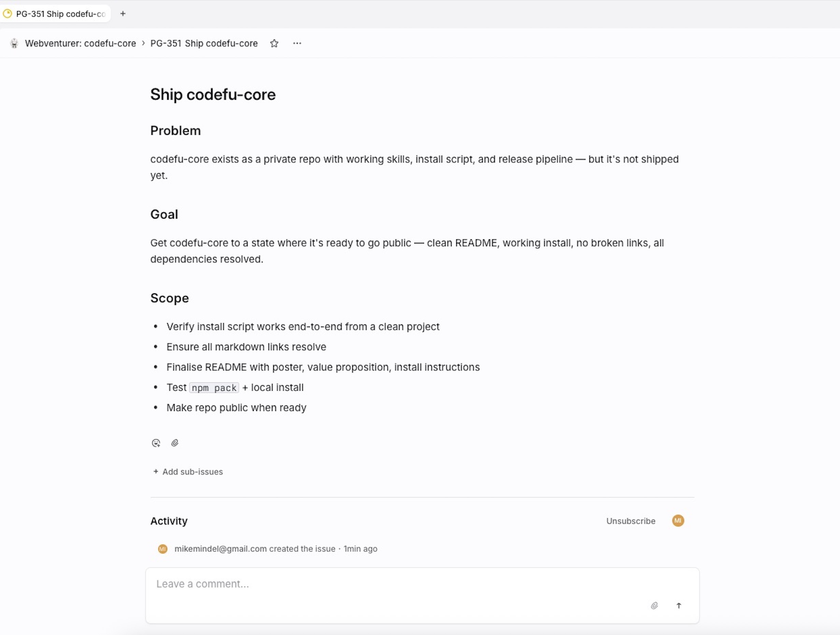Unsubscribe from issue activity
This screenshot has width=840, height=635.
(x=631, y=521)
